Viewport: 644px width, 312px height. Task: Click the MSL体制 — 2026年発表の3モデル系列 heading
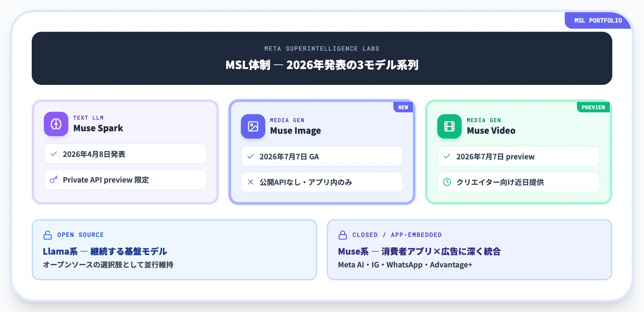click(322, 65)
